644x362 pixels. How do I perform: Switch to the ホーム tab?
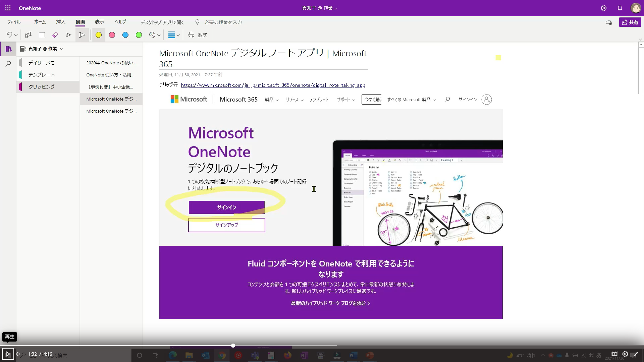pyautogui.click(x=40, y=22)
